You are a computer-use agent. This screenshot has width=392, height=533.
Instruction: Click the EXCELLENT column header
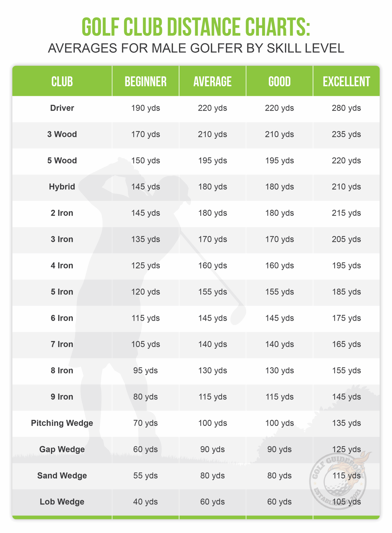click(346, 82)
